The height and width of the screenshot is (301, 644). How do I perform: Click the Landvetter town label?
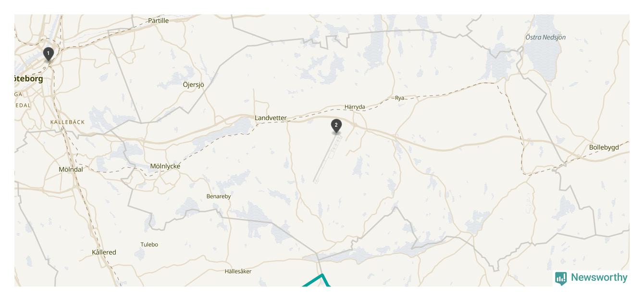(271, 118)
